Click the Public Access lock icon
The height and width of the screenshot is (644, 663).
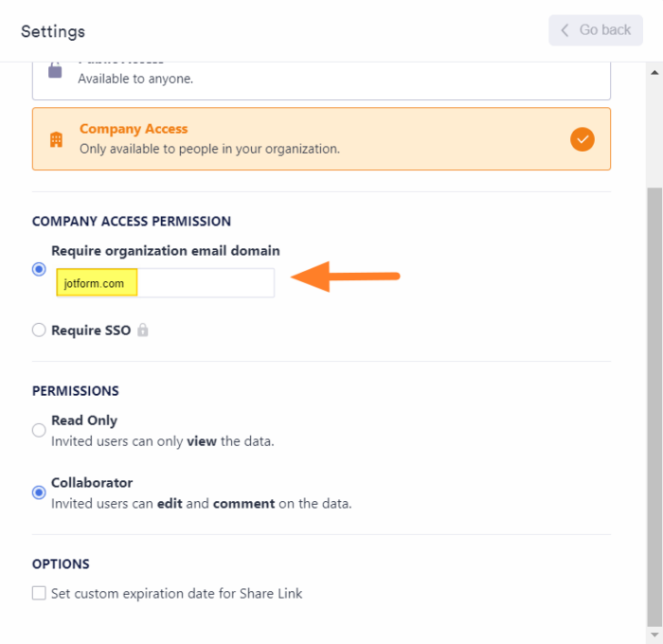55,71
